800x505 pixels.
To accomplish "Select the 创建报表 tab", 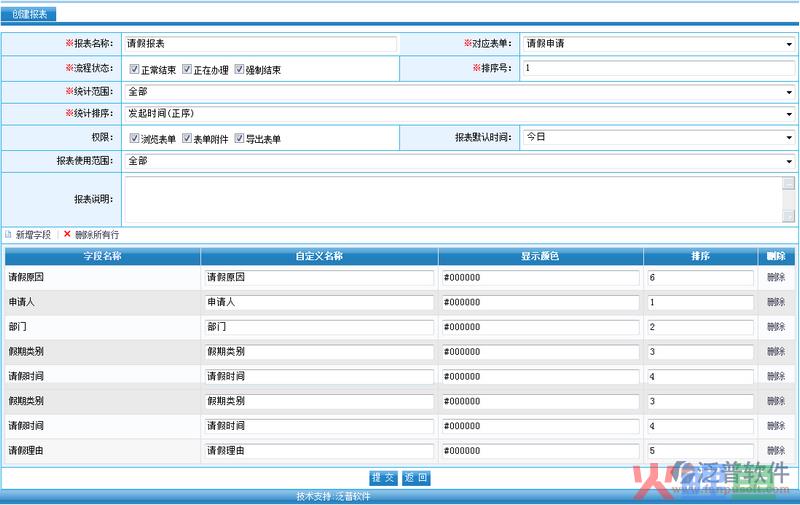I will 29,14.
